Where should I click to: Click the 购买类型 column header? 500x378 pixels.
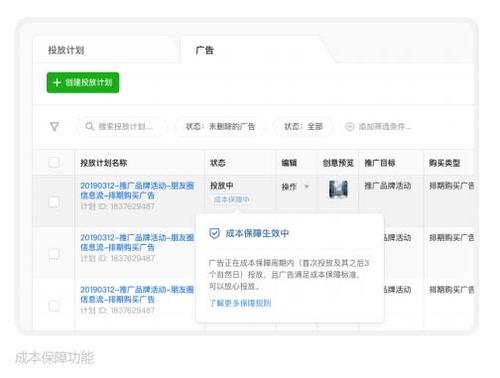click(x=445, y=163)
